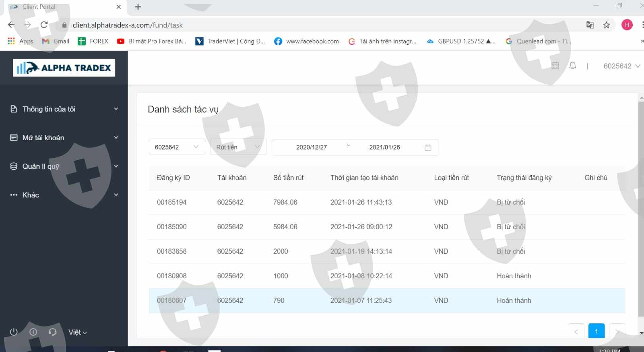Expand Thông tin của tôi menu
644x352 pixels.
click(x=64, y=109)
